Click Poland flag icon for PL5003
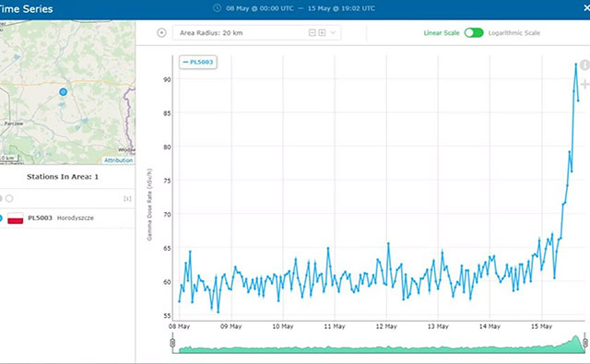The image size is (590, 364). pos(16,218)
